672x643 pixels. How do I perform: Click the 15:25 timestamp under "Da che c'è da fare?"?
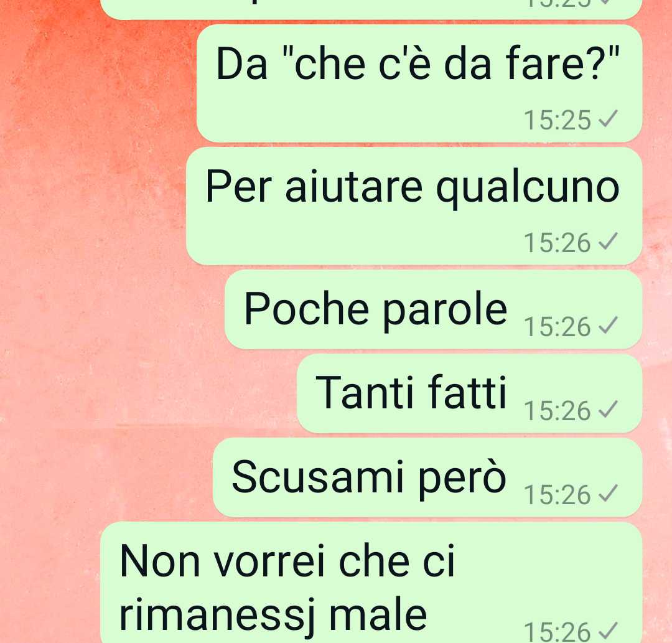[x=558, y=120]
